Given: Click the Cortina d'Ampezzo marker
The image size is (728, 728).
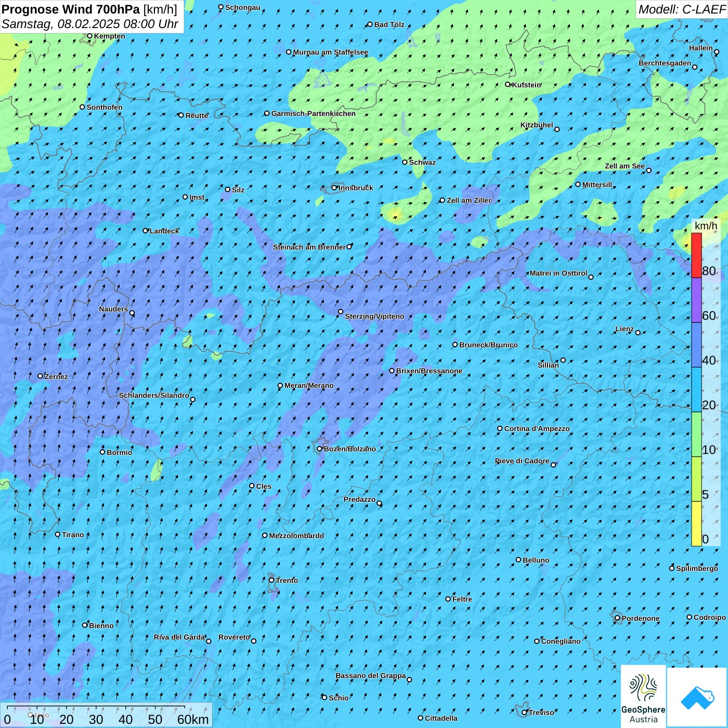Looking at the screenshot, I should tap(500, 428).
